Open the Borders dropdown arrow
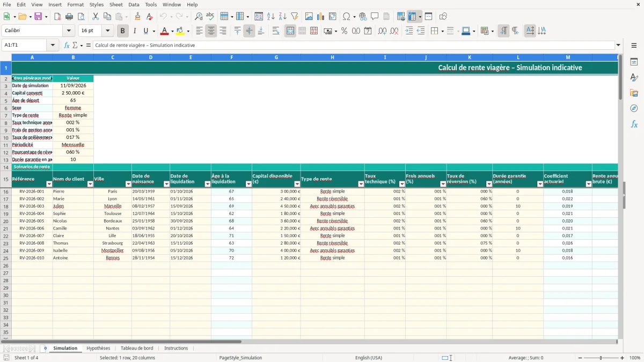 click(442, 31)
